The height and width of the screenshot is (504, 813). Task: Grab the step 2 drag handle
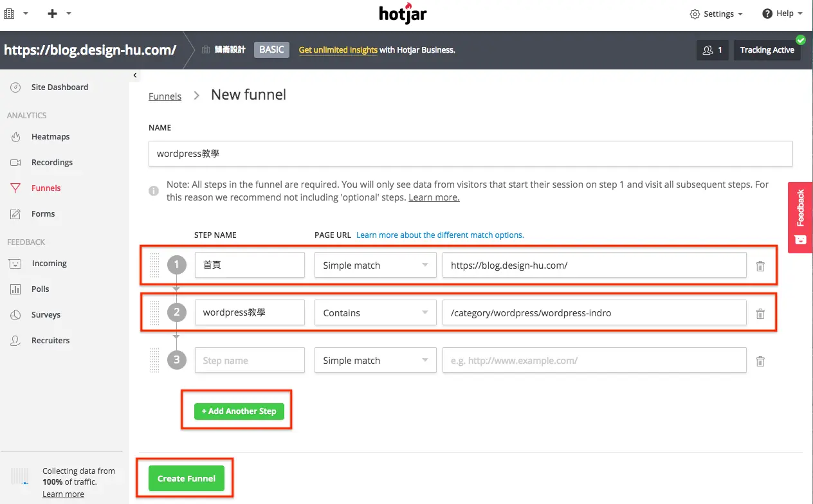(x=154, y=312)
